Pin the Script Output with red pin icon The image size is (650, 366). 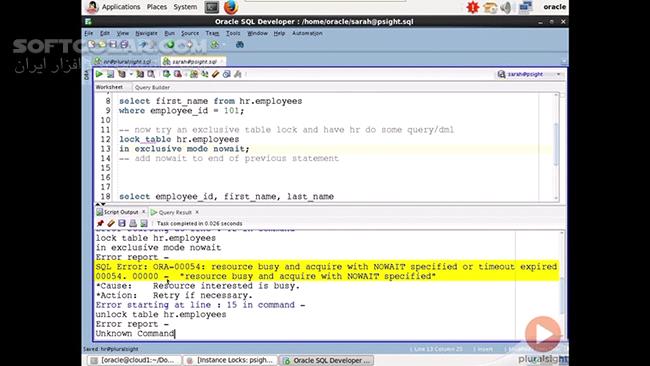point(100,223)
